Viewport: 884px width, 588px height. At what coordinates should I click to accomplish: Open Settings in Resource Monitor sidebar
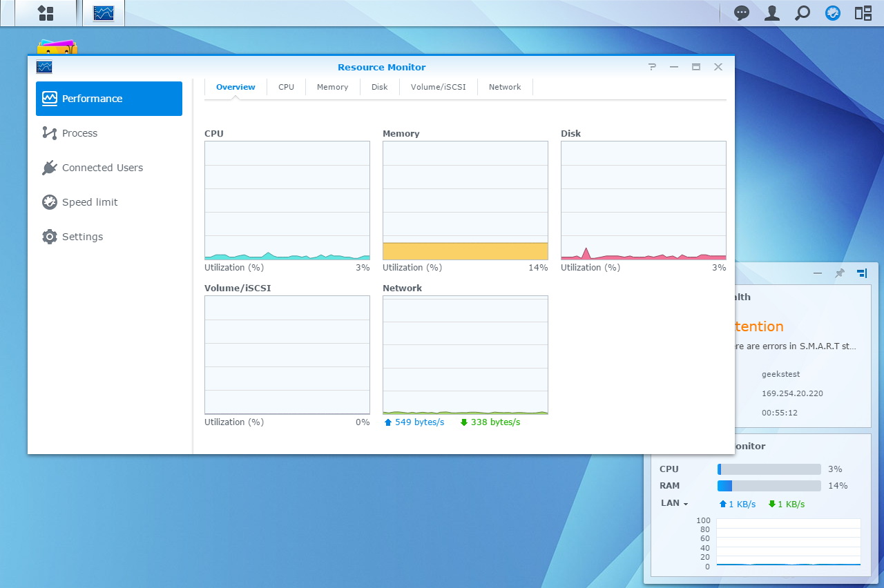82,237
